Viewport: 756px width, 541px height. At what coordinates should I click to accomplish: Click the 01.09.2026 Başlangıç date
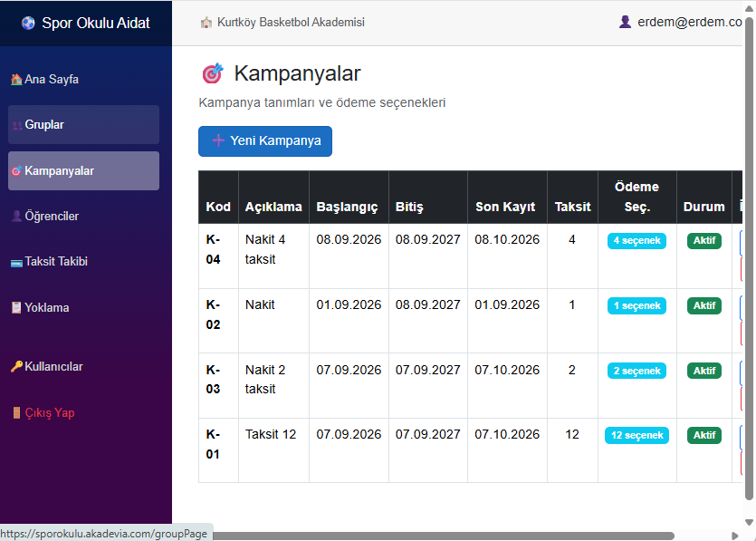pos(349,304)
